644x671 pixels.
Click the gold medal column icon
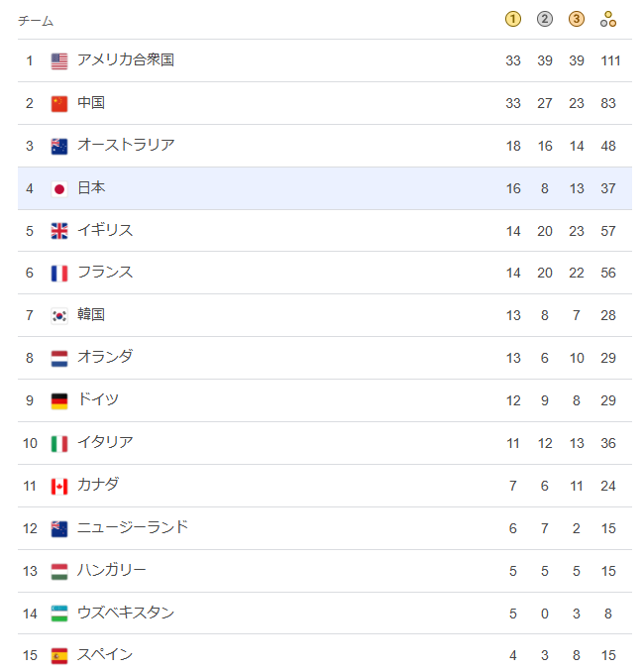512,19
